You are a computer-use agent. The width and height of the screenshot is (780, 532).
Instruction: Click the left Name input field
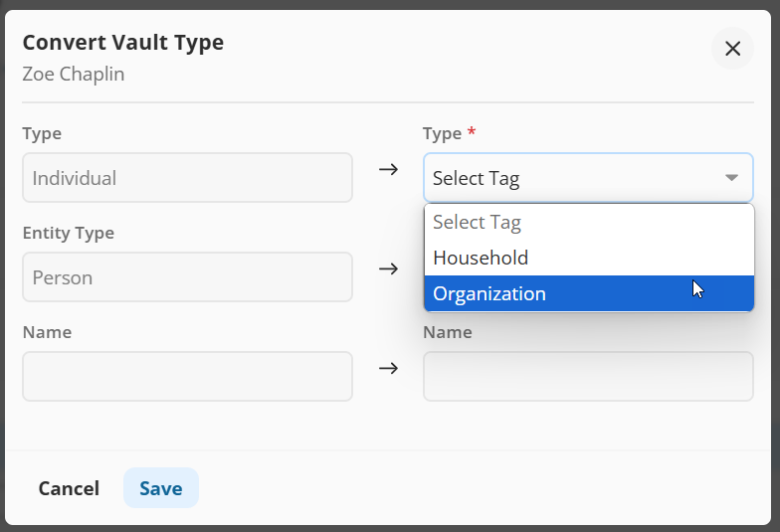[x=187, y=376]
